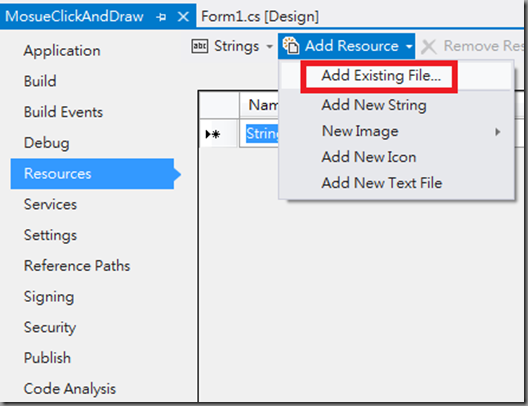Open the Build properties page

[x=40, y=81]
